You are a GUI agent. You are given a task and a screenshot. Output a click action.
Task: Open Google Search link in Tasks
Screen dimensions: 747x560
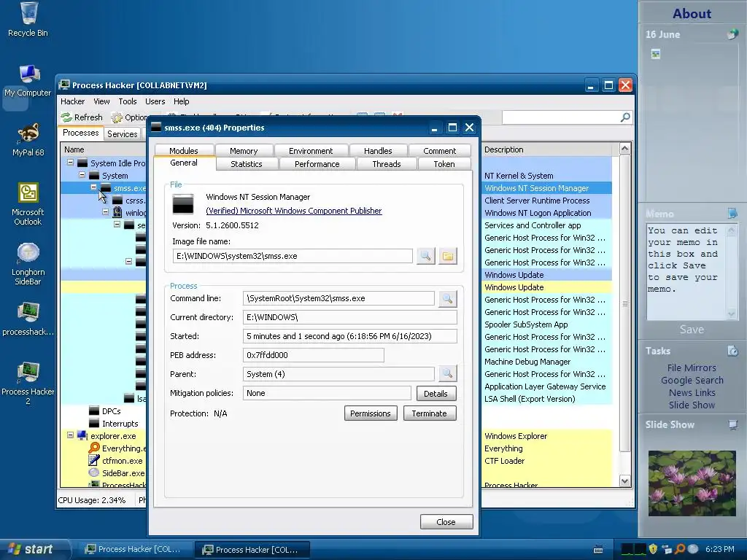tap(692, 380)
